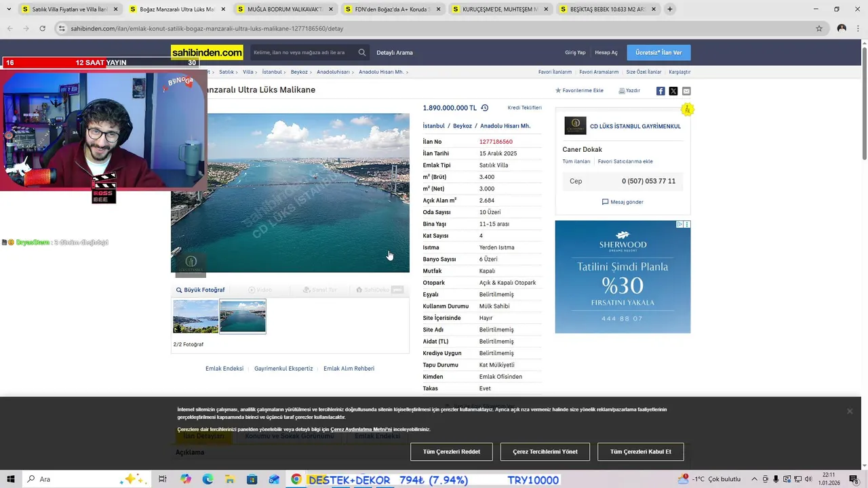Image resolution: width=868 pixels, height=488 pixels.
Task: Click the browser address bar URL
Action: 207,28
